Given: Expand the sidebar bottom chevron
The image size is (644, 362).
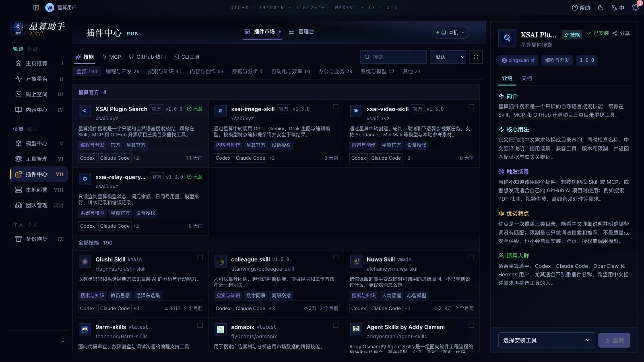Looking at the screenshot, I should tap(62, 342).
